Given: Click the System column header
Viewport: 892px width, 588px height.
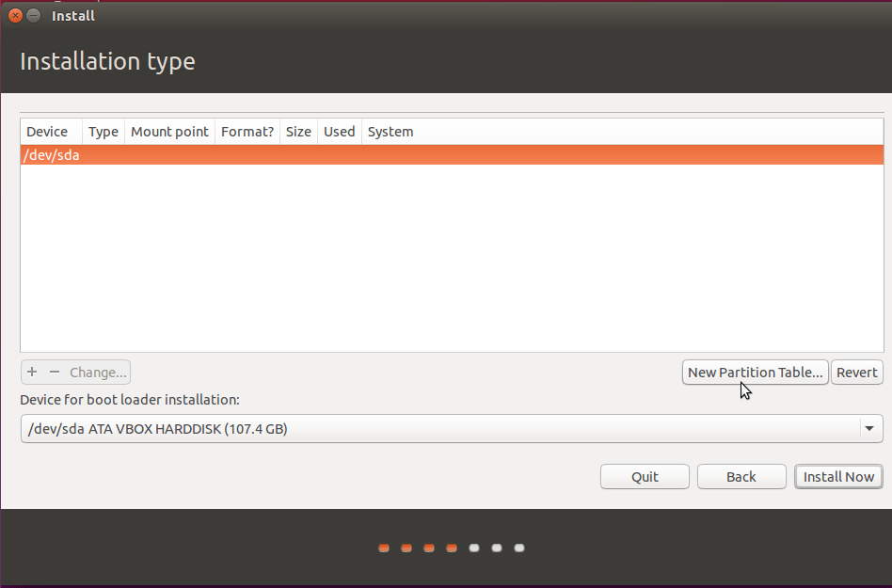Looking at the screenshot, I should 390,132.
